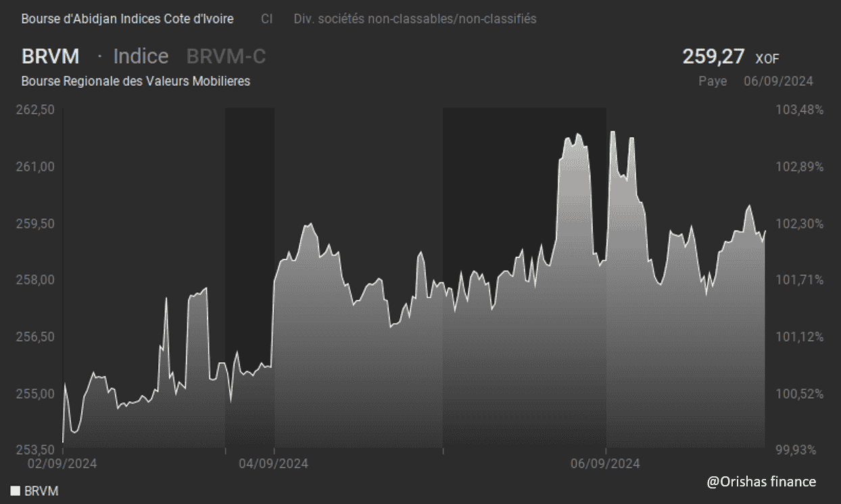Viewport: 841px width, 504px height.
Task: Click the Paye label
Action: (x=713, y=82)
